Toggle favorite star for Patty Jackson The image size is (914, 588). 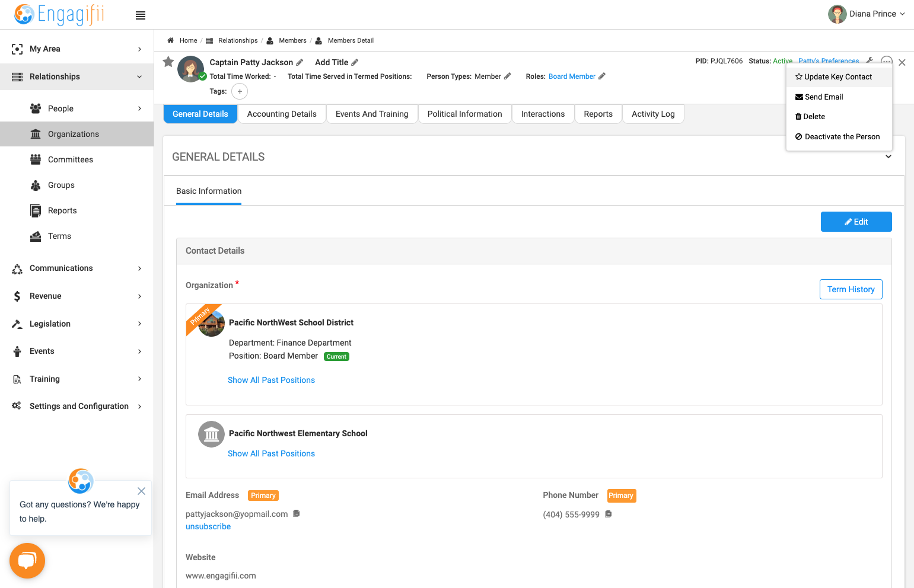[x=168, y=62]
